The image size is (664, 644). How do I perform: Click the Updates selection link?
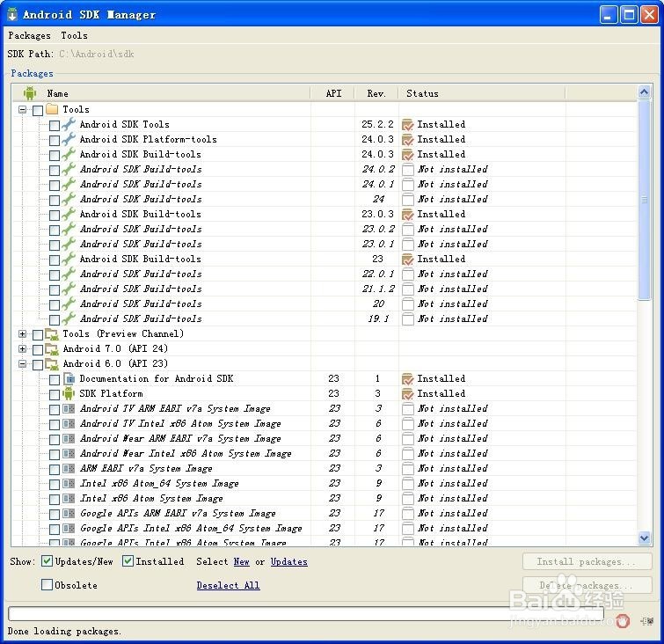pyautogui.click(x=289, y=561)
